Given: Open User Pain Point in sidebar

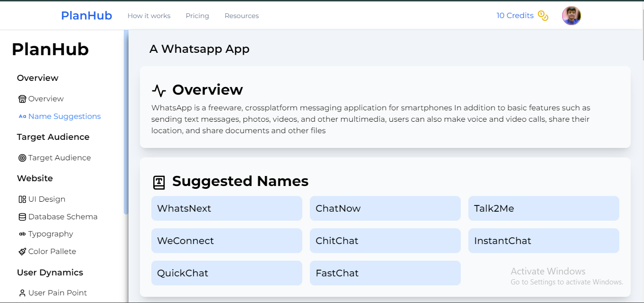Looking at the screenshot, I should click(x=58, y=293).
